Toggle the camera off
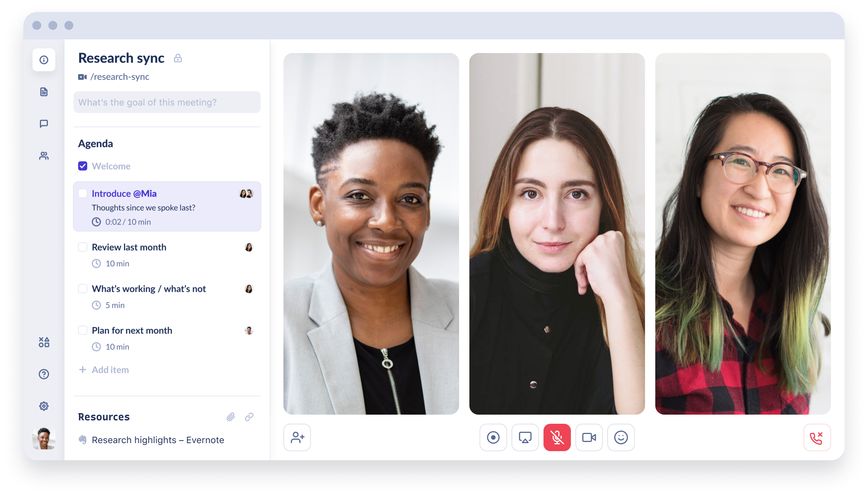The image size is (868, 495). click(x=589, y=437)
